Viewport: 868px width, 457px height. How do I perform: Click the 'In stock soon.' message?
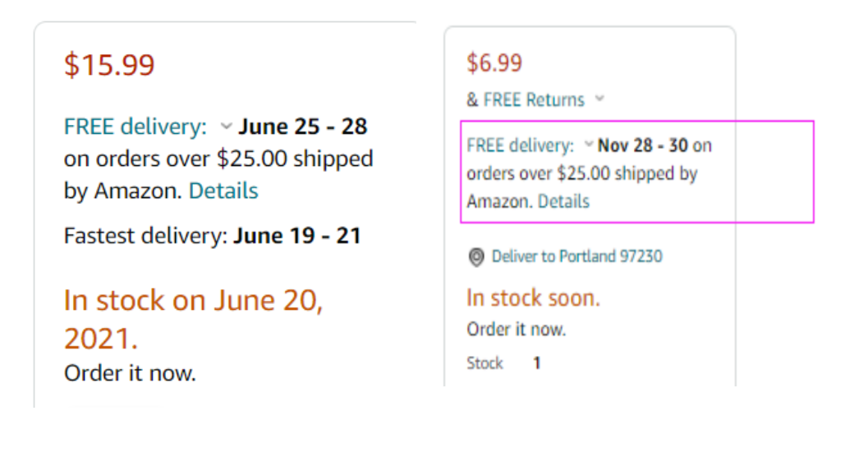[x=533, y=298]
